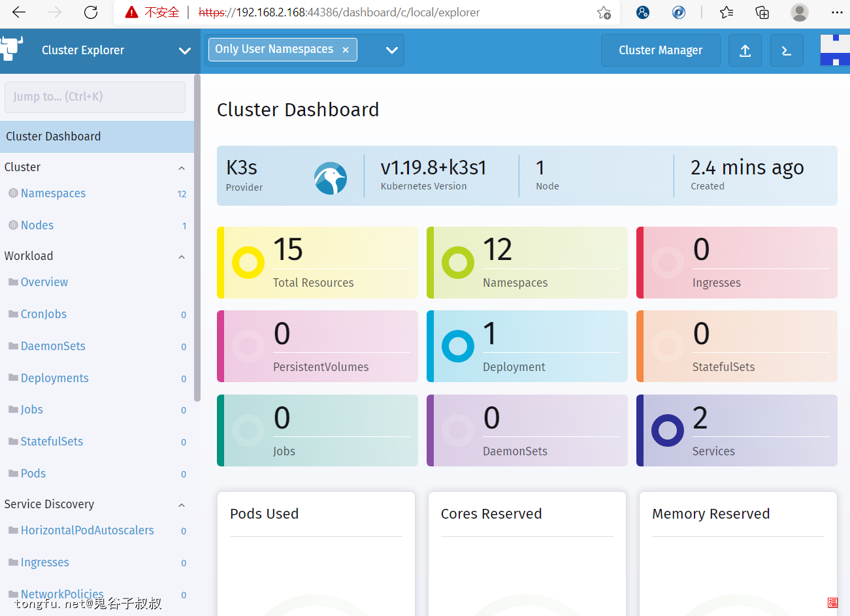The height and width of the screenshot is (616, 850).
Task: Click the second browser extension icon
Action: (x=679, y=12)
